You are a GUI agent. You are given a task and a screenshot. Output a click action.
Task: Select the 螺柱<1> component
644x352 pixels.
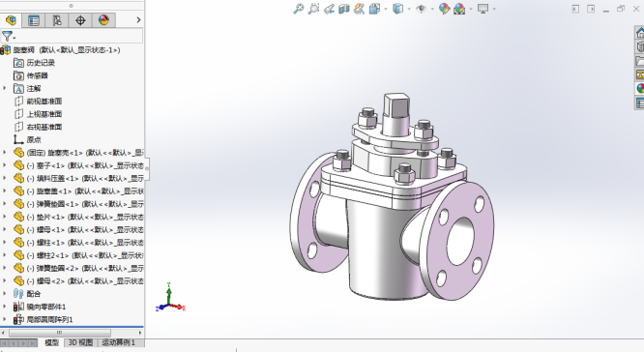click(x=78, y=243)
